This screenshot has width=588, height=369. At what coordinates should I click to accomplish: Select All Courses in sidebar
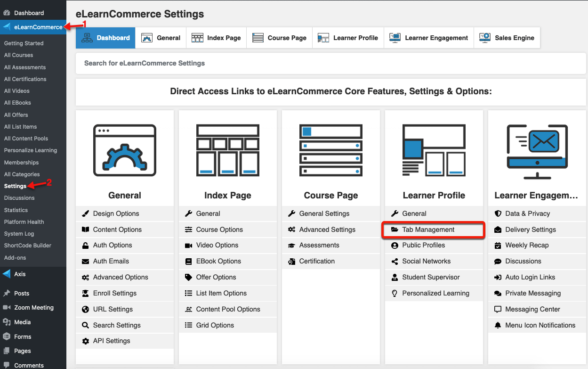[19, 55]
